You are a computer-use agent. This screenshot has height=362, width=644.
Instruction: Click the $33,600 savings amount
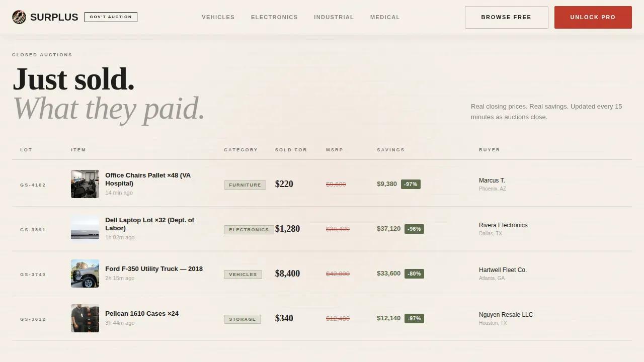389,274
